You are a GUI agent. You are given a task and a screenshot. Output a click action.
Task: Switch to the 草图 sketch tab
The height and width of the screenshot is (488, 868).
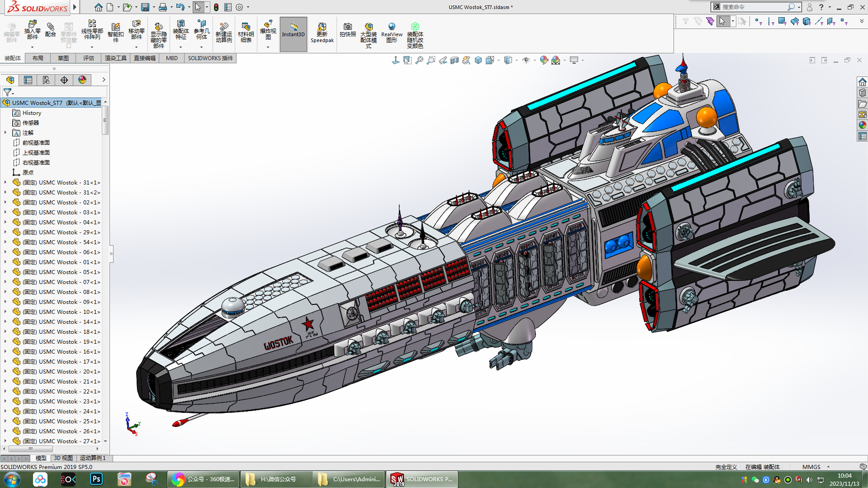(63, 58)
